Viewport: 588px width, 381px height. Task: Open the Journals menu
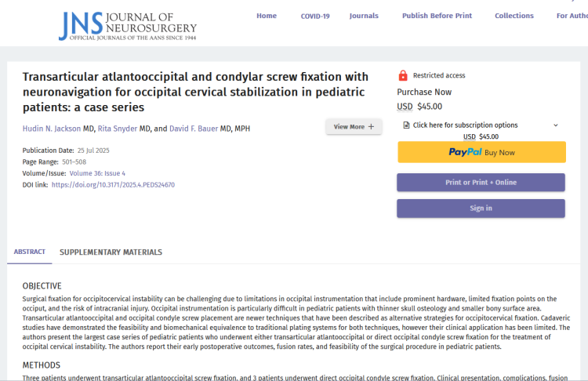pyautogui.click(x=364, y=16)
